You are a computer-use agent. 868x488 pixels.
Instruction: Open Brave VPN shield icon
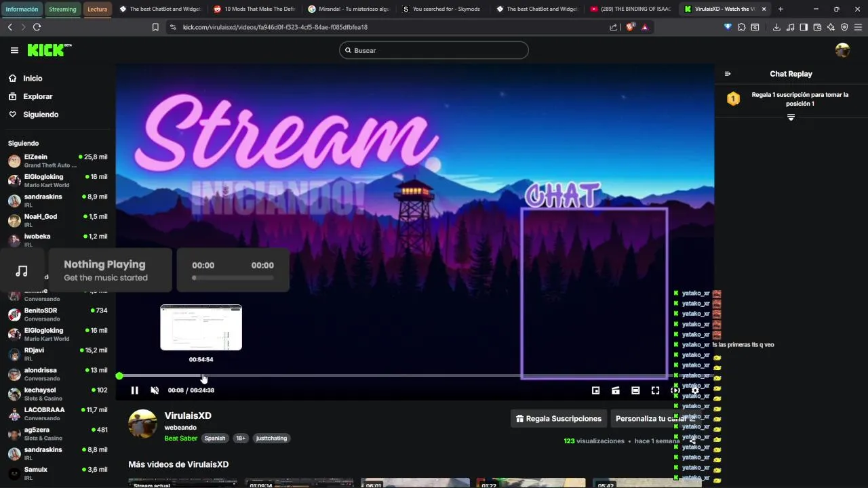coord(844,27)
